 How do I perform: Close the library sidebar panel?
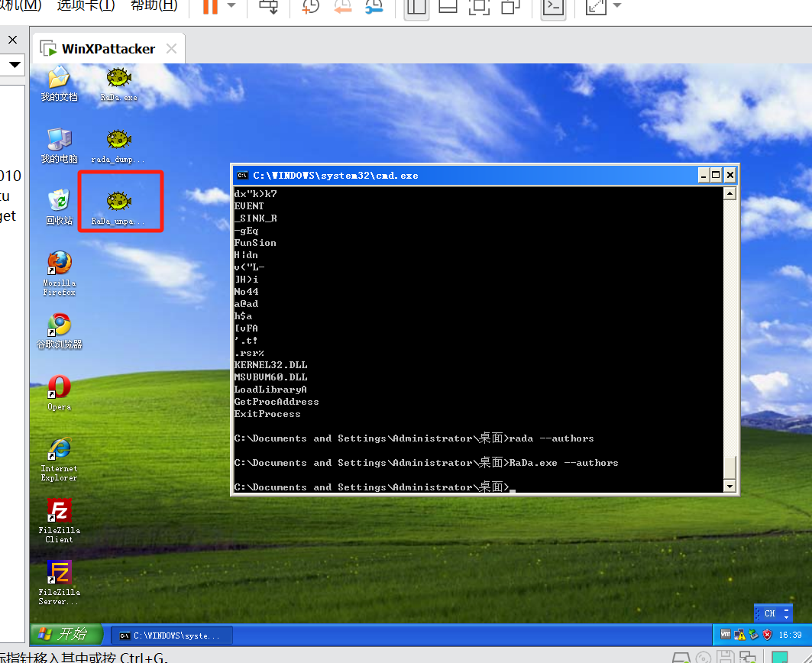coord(13,40)
